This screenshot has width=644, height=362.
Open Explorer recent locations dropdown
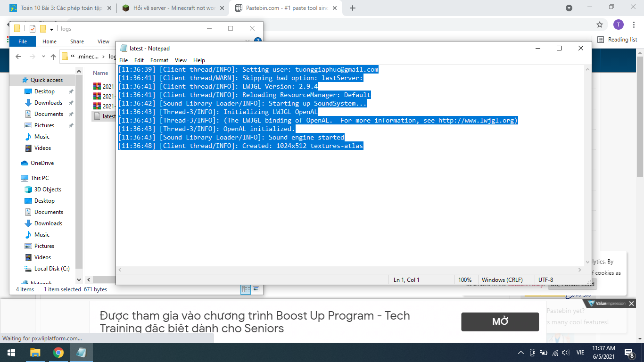coord(43,57)
